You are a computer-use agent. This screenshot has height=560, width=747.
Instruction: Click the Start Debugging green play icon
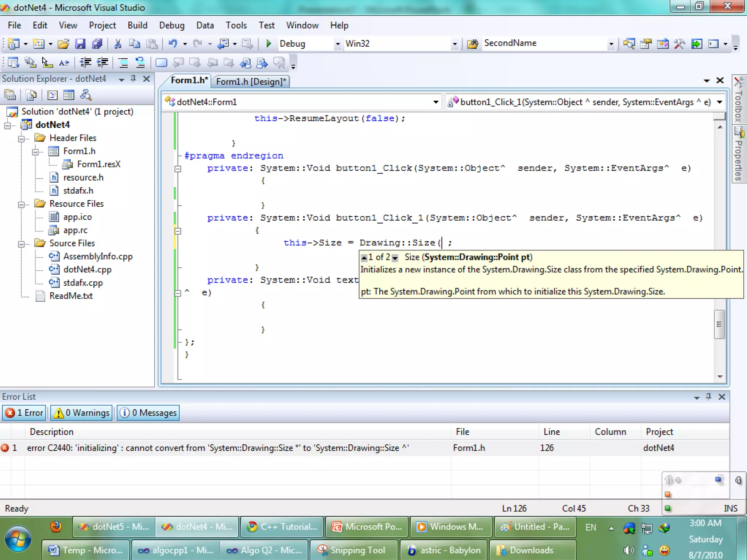[269, 44]
